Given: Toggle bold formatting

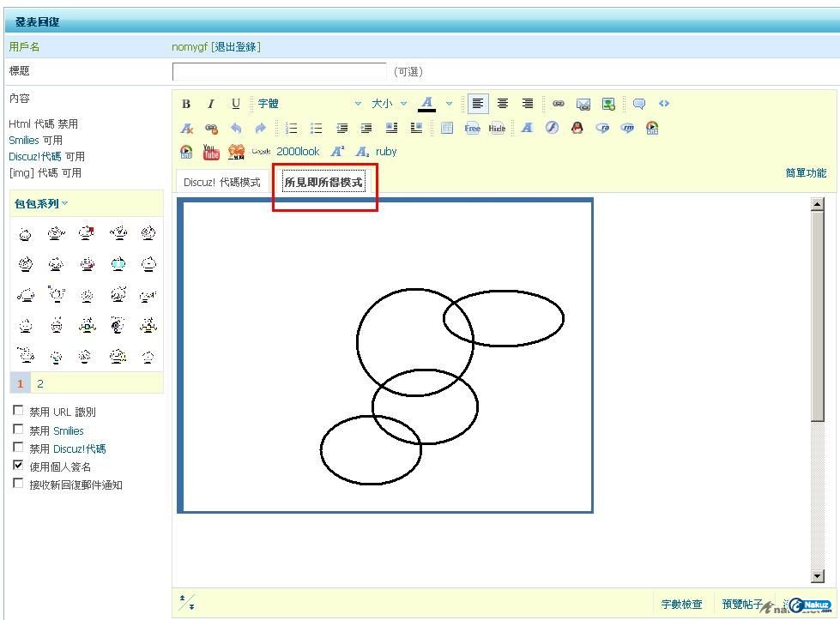Looking at the screenshot, I should click(186, 104).
